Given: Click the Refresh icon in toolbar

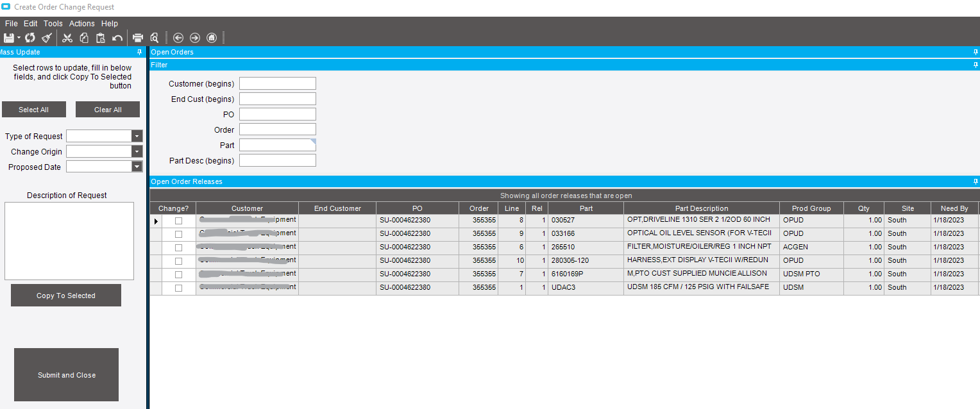Looking at the screenshot, I should (x=30, y=38).
